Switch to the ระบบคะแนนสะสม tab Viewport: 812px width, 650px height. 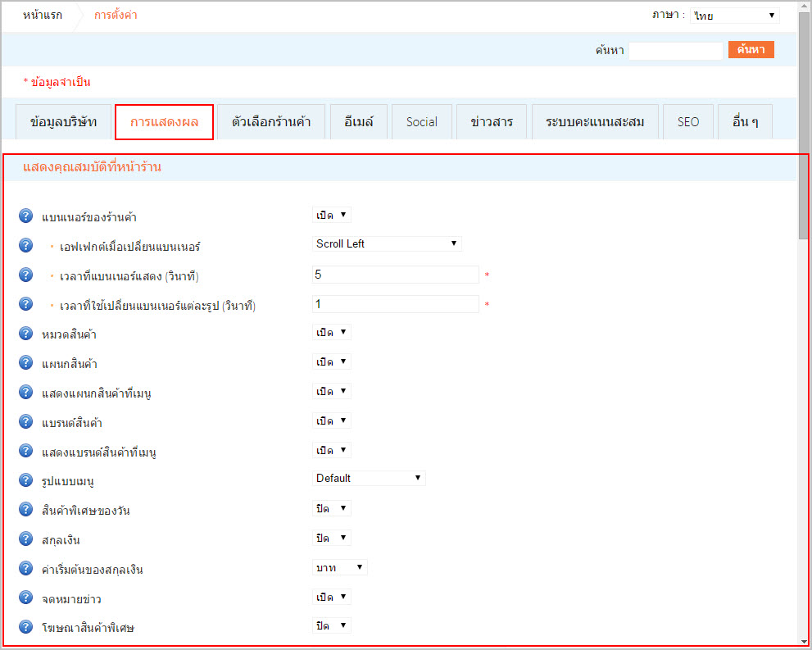click(595, 122)
